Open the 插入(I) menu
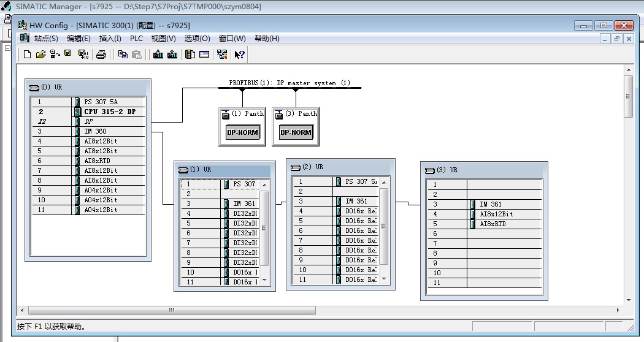This screenshot has height=342, width=644. (x=110, y=38)
